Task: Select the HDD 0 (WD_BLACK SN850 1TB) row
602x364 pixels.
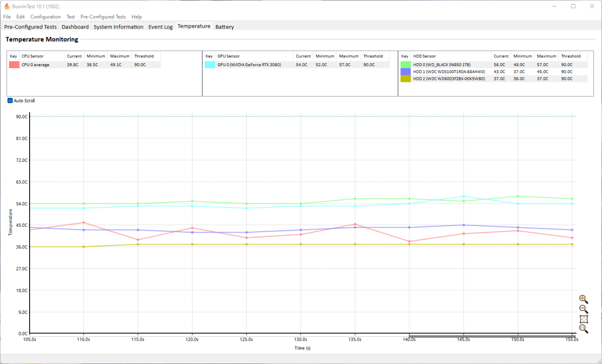Action: 493,65
